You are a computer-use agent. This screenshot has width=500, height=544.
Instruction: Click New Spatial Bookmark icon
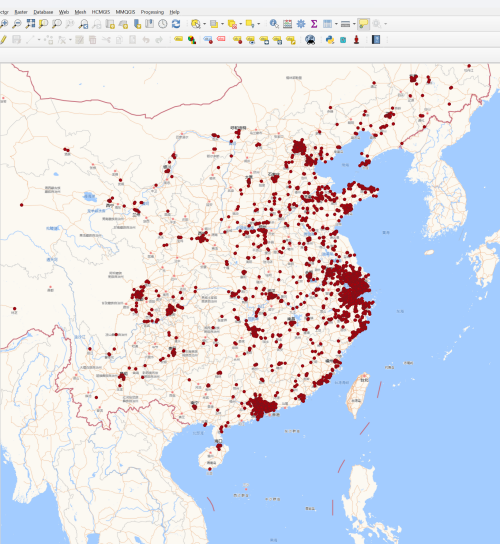(x=137, y=24)
